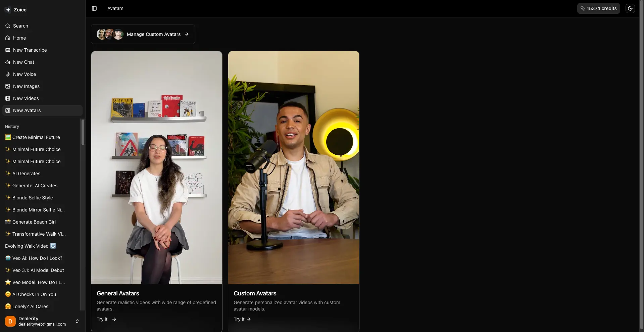Click the New Chat bot icon

point(8,62)
